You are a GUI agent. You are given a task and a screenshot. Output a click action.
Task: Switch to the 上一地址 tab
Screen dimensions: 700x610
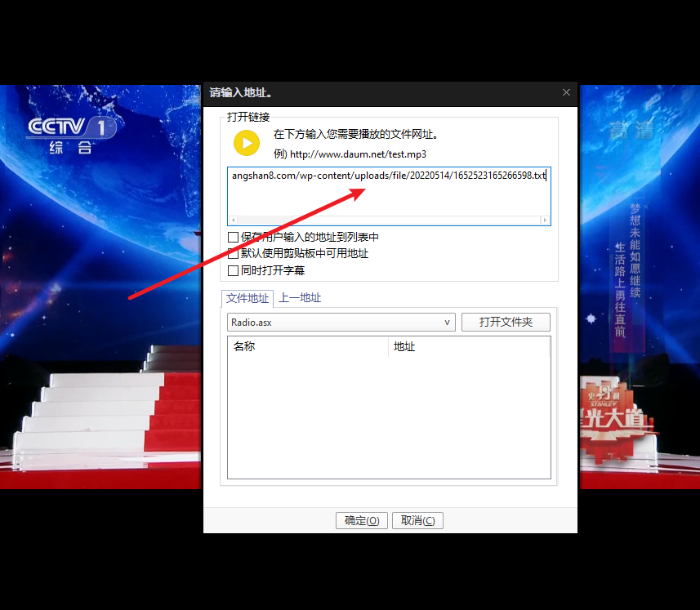coord(299,298)
